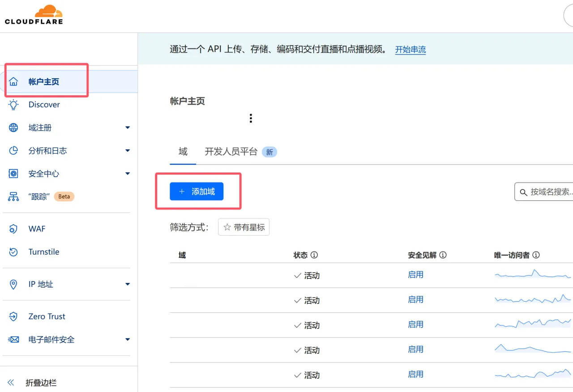Click the Cloudflare logo
573x392 pixels.
[x=34, y=14]
